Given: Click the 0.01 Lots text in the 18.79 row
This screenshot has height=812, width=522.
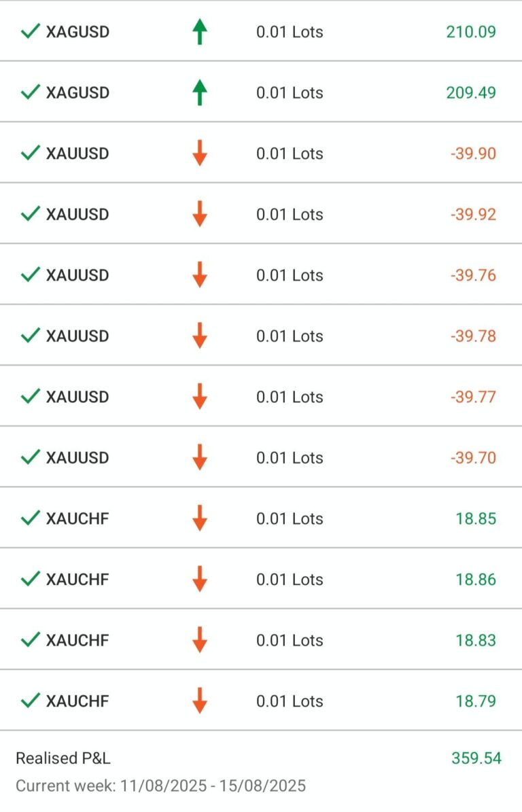Looking at the screenshot, I should [x=290, y=701].
